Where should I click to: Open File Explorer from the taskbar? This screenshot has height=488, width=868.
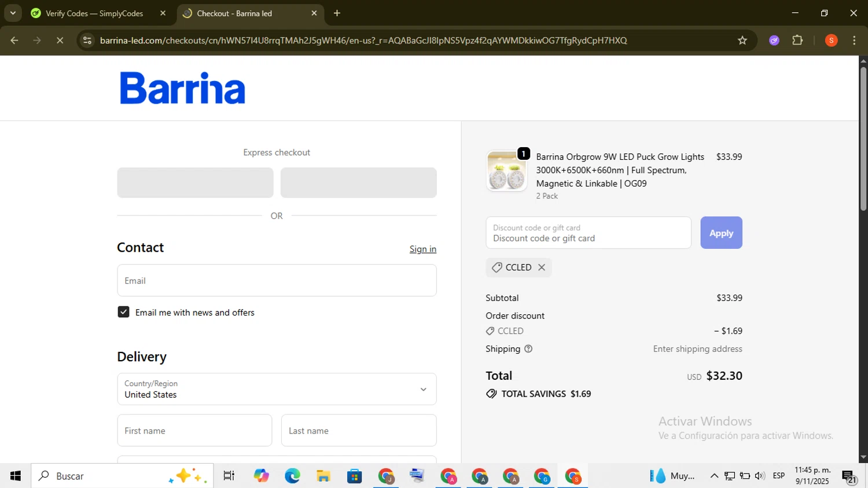(x=323, y=476)
